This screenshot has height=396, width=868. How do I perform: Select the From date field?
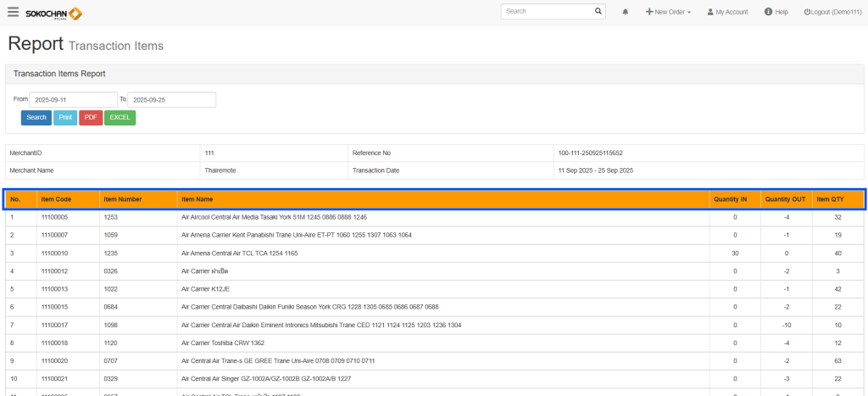point(73,100)
